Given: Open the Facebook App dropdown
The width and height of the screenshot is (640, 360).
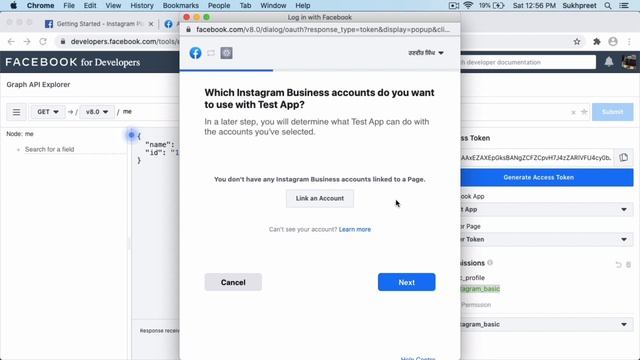Looking at the screenshot, I should coord(547,209).
